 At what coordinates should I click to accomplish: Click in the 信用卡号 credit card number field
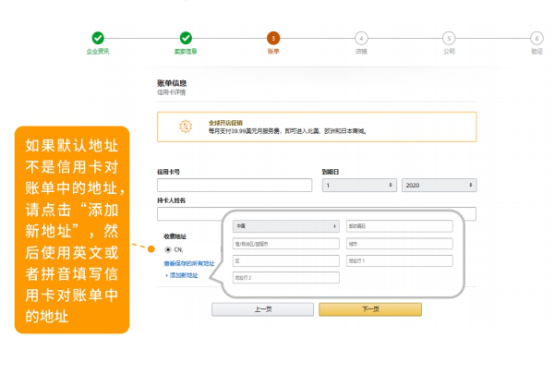[x=235, y=185]
